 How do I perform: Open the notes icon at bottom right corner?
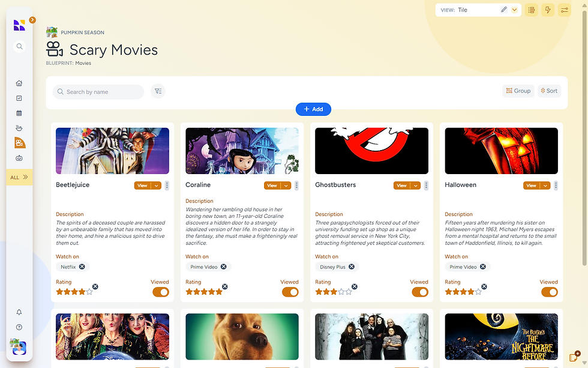[575, 357]
